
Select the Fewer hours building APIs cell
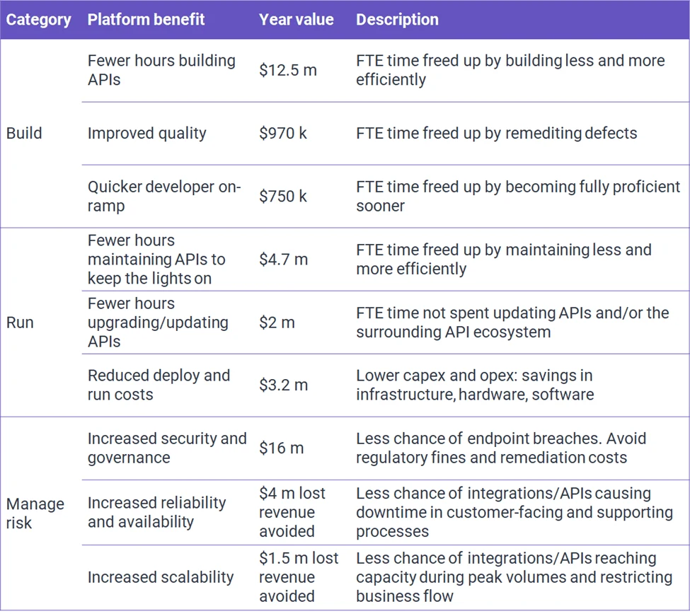[161, 70]
